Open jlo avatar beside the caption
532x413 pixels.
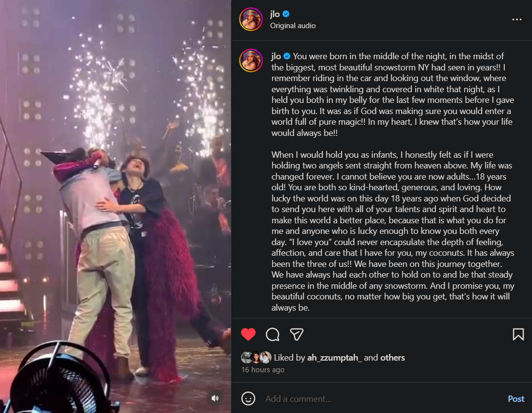(251, 61)
